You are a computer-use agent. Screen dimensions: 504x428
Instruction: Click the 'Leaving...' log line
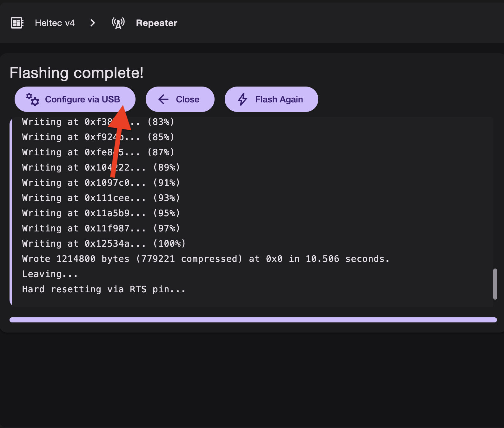(x=50, y=274)
